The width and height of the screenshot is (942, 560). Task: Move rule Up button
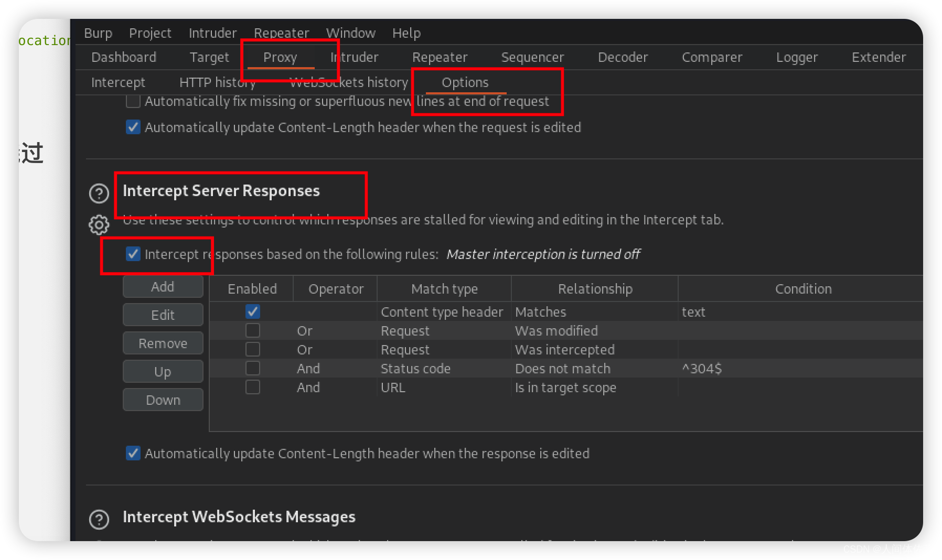pyautogui.click(x=163, y=372)
